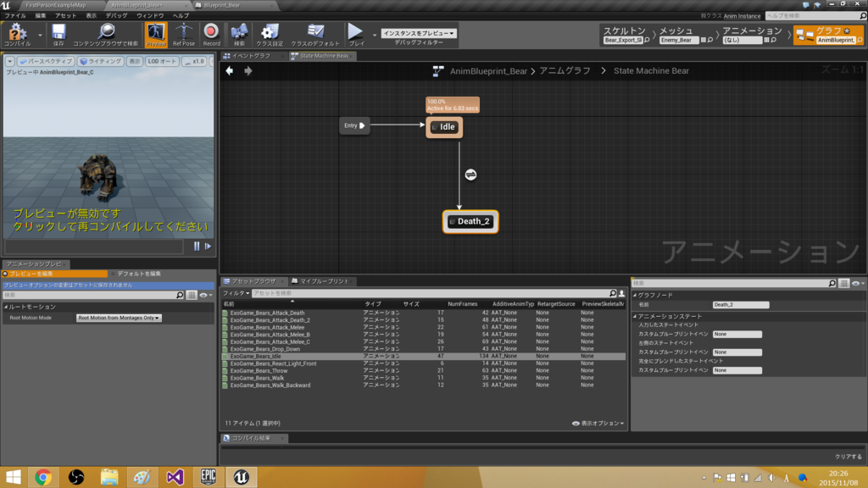Navigate back in the graph
The width and height of the screenshot is (868, 488).
point(229,71)
